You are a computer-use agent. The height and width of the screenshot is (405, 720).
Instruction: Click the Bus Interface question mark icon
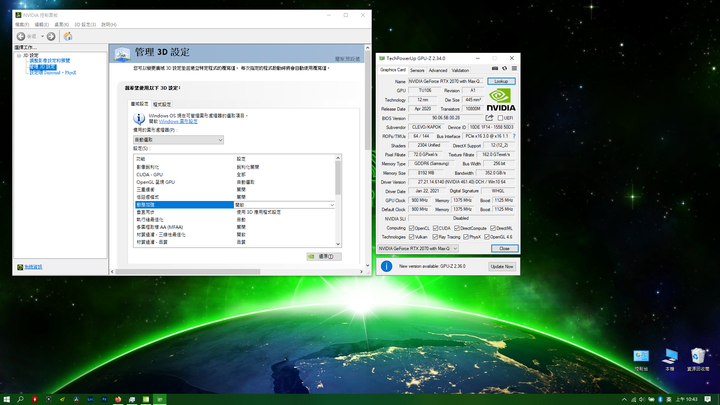514,136
